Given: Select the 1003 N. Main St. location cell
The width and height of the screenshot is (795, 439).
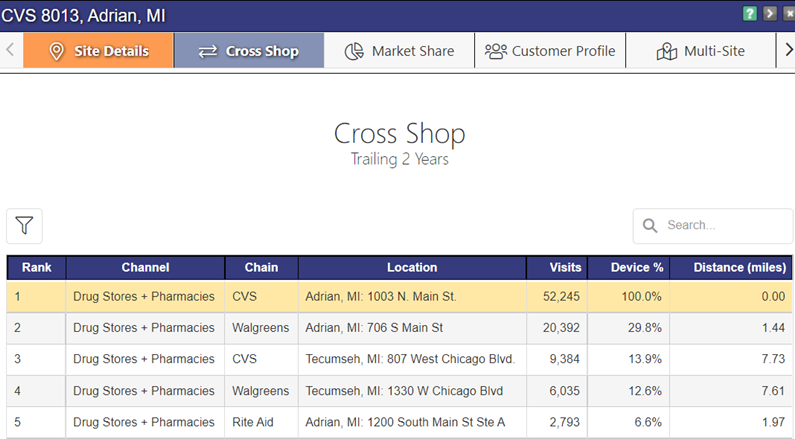Looking at the screenshot, I should point(412,297).
